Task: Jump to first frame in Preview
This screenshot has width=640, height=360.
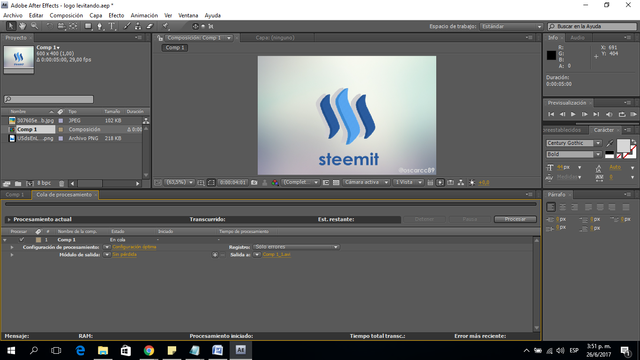Action: [x=551, y=114]
